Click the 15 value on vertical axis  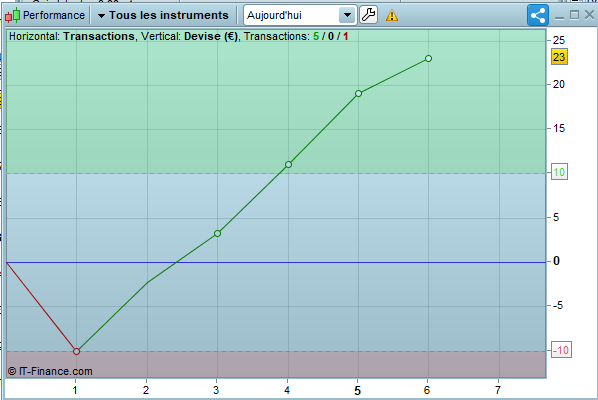(x=559, y=129)
